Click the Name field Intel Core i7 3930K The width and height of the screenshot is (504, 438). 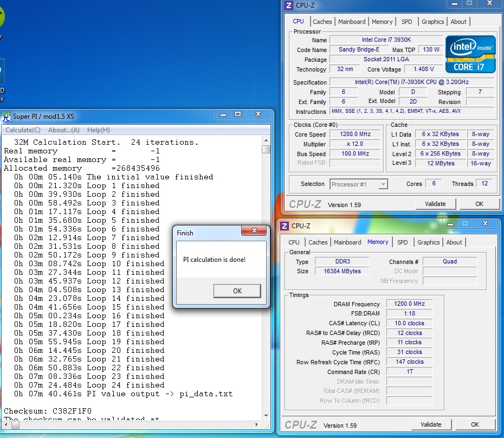tap(386, 40)
